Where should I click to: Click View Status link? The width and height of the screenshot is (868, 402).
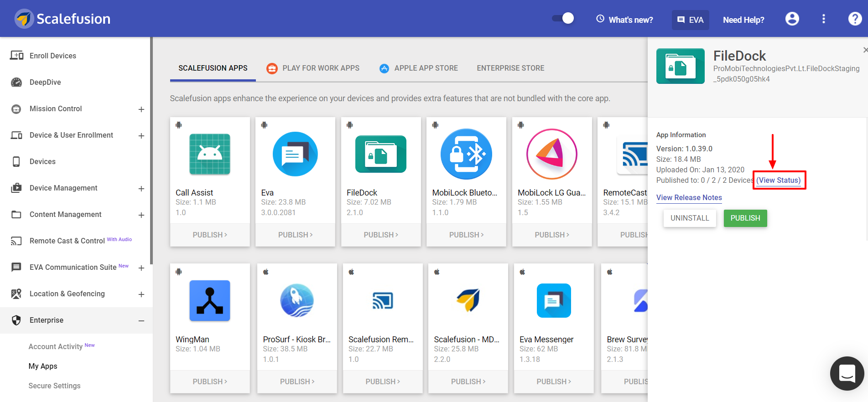click(779, 180)
